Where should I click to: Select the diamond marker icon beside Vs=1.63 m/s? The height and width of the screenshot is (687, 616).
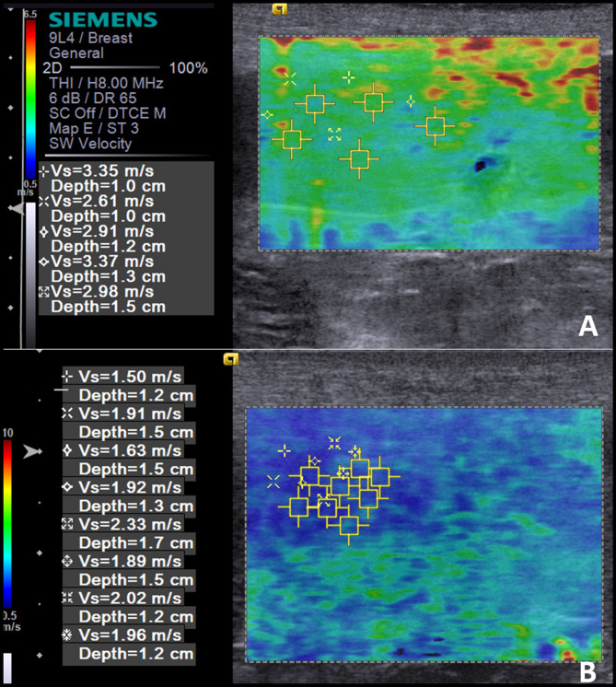(67, 450)
